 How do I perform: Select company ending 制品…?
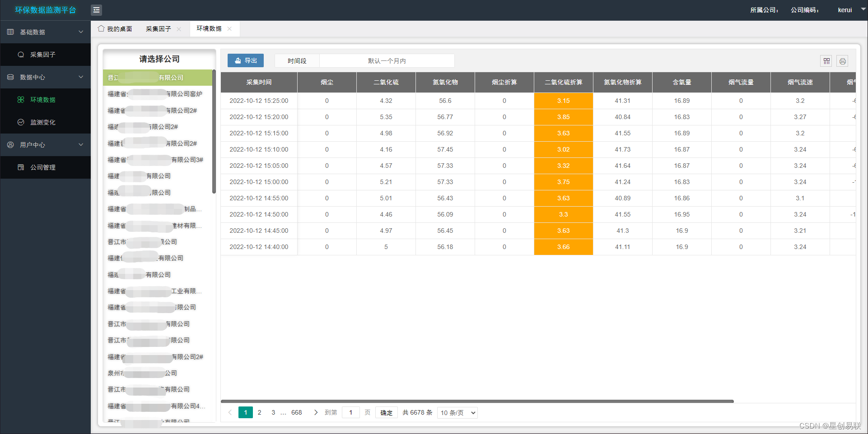pyautogui.click(x=157, y=209)
